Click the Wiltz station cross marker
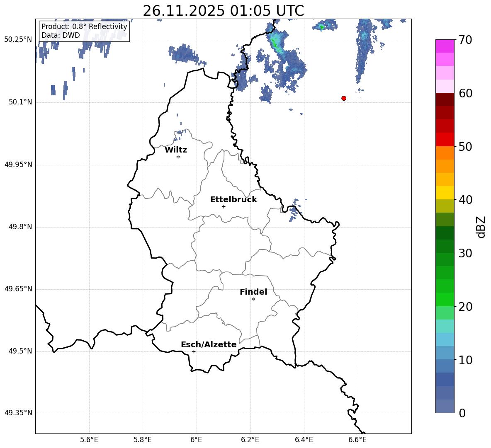491x448 pixels. [x=178, y=157]
